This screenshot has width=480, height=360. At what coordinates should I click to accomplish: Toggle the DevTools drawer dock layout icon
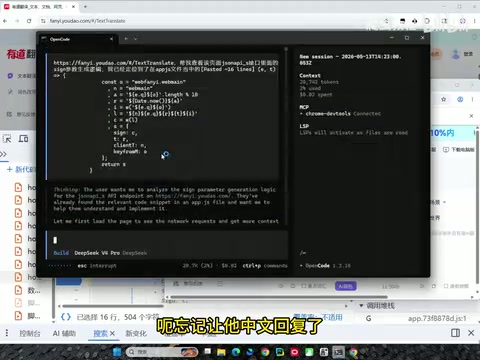[455, 333]
